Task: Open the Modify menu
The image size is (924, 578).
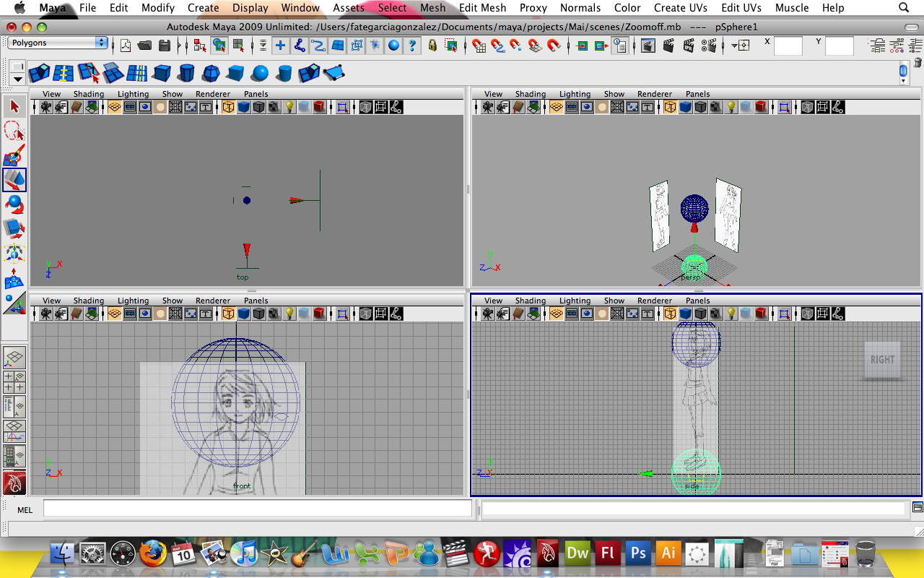Action: pos(158,8)
